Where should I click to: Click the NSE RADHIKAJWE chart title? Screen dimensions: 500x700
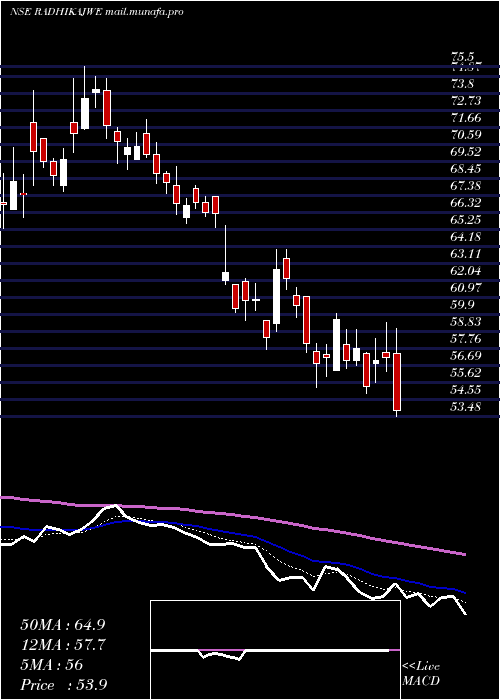(55, 12)
